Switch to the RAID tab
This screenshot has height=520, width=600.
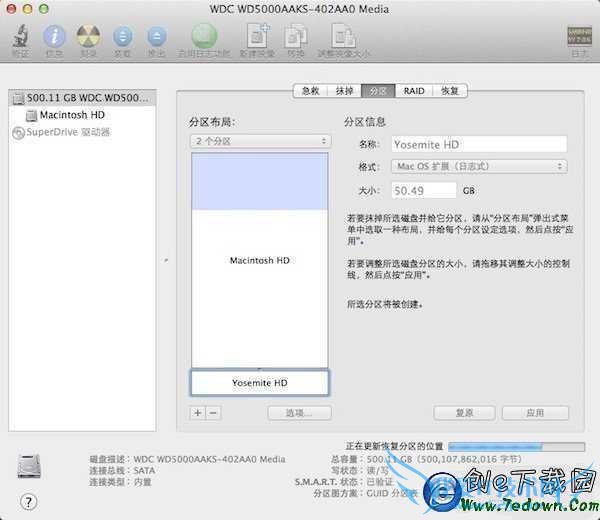click(x=414, y=91)
